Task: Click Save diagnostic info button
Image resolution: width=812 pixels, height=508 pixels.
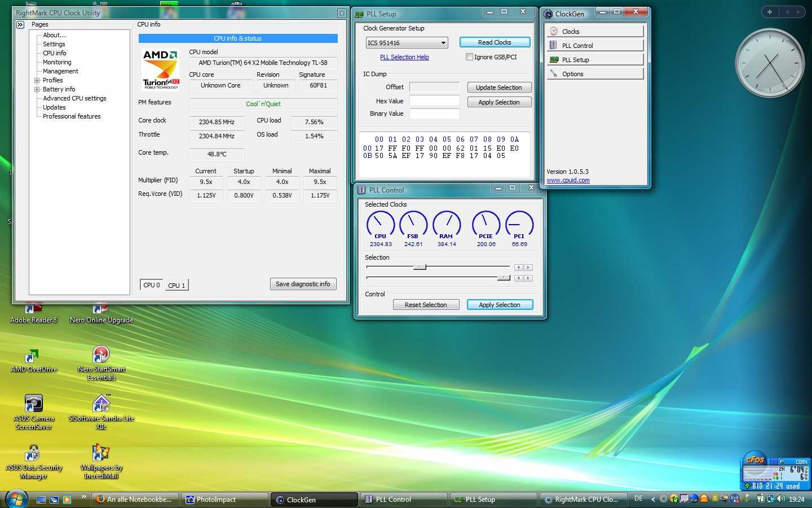Action: [x=303, y=284]
